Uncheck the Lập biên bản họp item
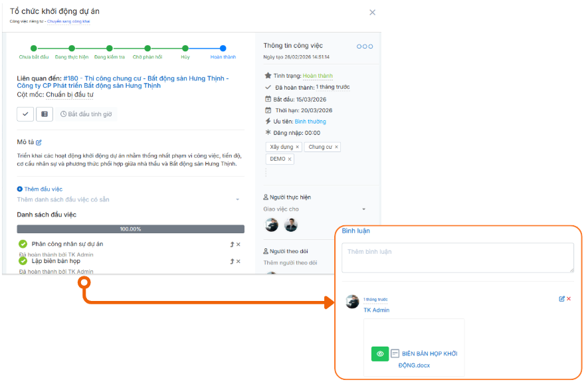588x384 pixels. tap(23, 261)
